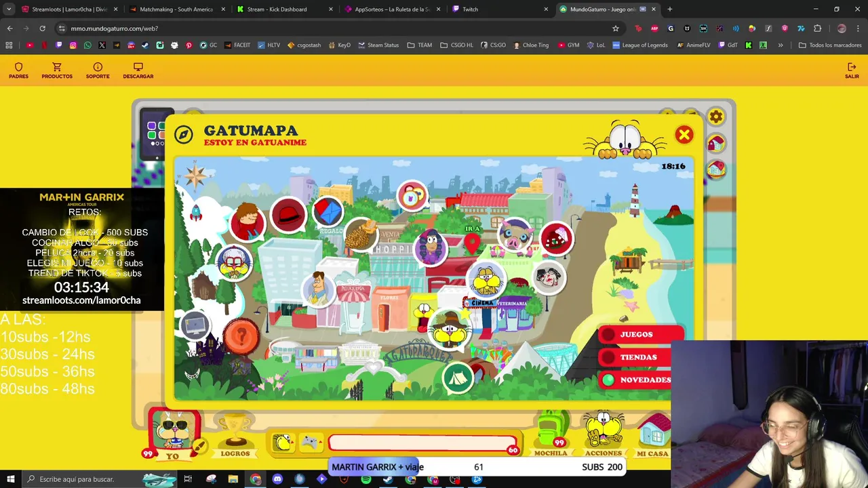
Task: Click the blue envelope mail marker
Action: (328, 212)
